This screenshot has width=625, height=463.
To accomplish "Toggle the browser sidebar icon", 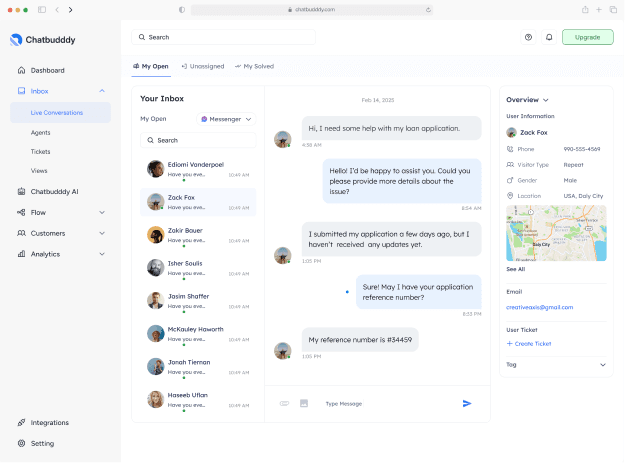I will point(42,10).
